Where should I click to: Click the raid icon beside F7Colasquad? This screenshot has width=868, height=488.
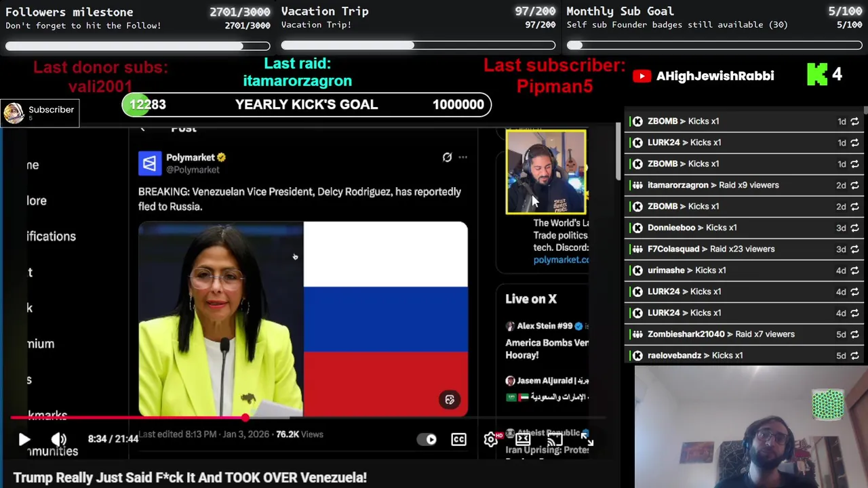[x=637, y=249]
